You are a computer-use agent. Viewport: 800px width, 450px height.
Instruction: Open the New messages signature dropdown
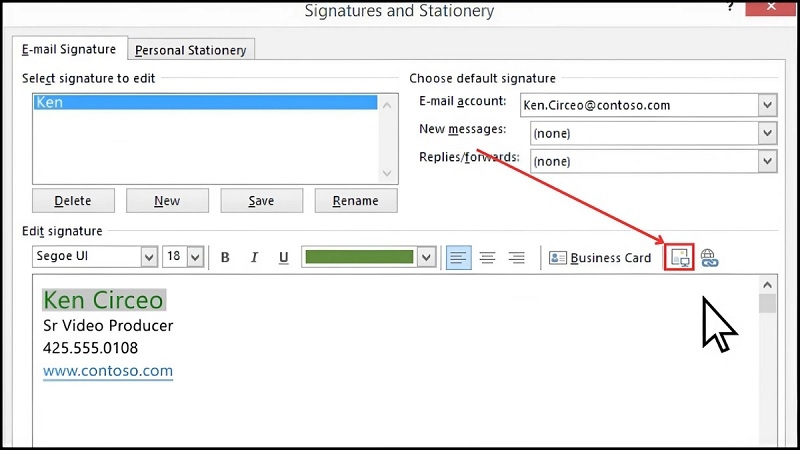pyautogui.click(x=767, y=133)
